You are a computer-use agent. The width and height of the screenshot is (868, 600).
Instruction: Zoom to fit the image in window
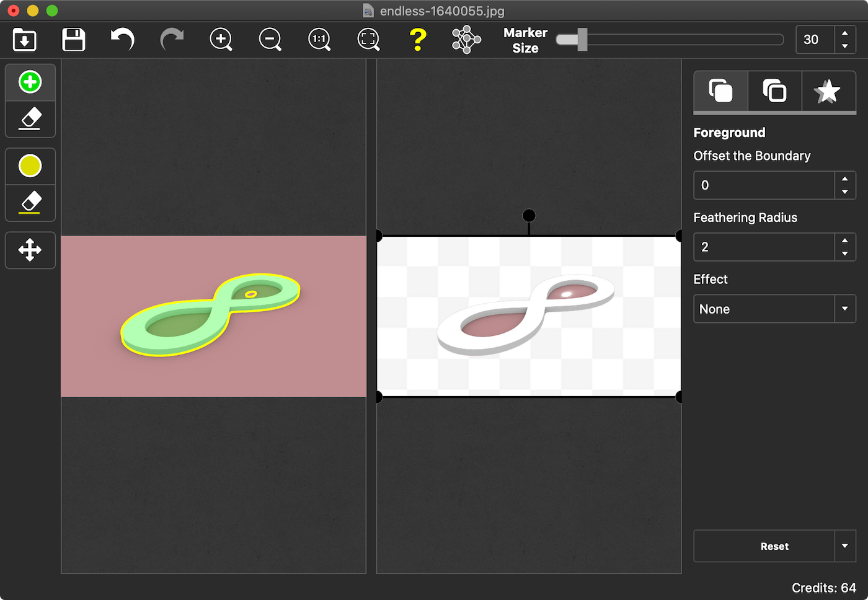tap(368, 40)
